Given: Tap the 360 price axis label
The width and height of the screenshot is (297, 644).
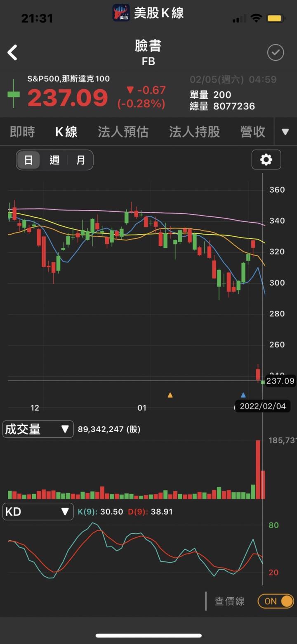Looking at the screenshot, I should click(277, 190).
